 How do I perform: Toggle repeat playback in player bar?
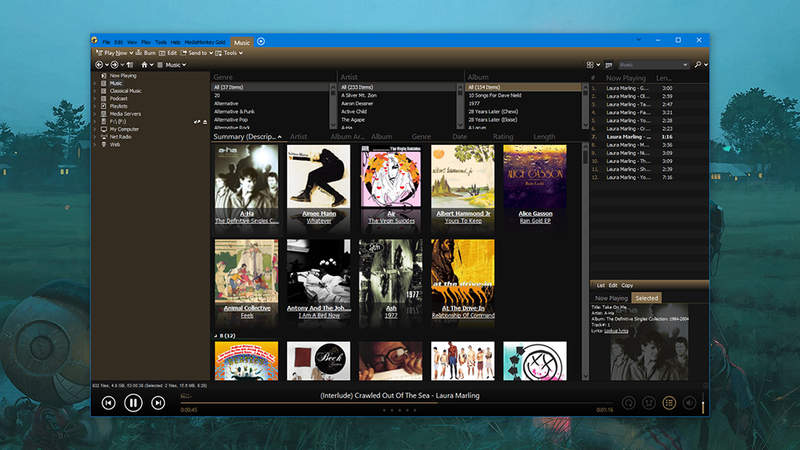pos(629,403)
